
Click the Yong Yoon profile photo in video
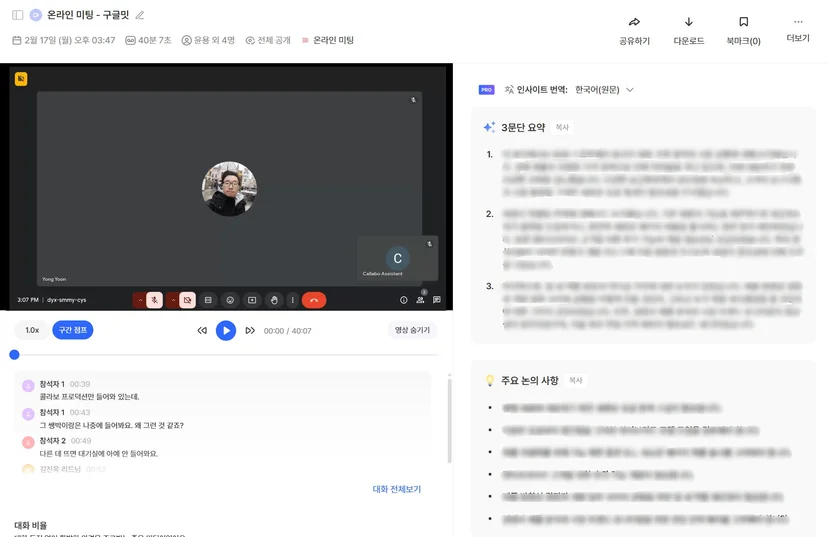point(229,189)
